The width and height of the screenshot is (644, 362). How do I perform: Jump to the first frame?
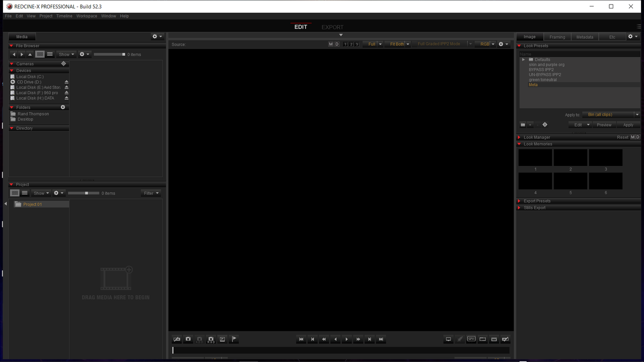[301, 339]
